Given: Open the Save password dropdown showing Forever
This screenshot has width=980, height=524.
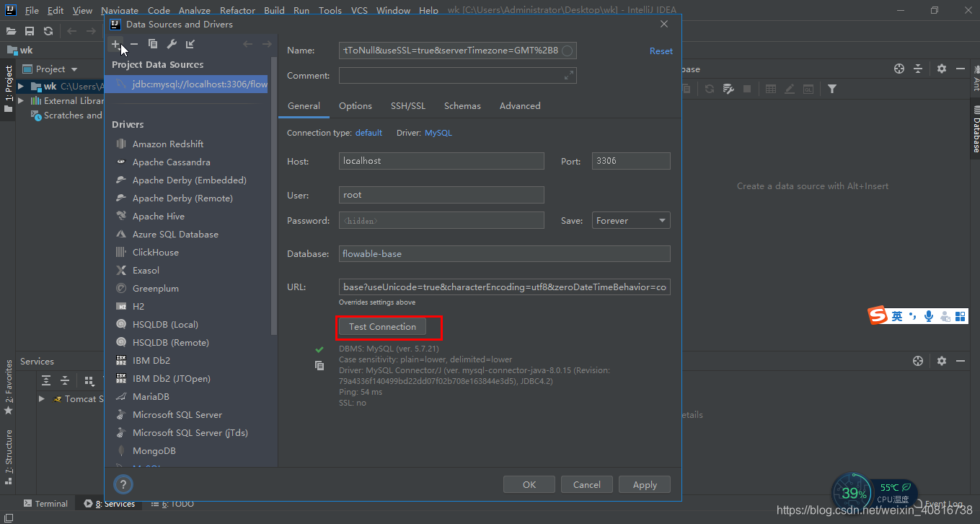Looking at the screenshot, I should click(x=631, y=220).
